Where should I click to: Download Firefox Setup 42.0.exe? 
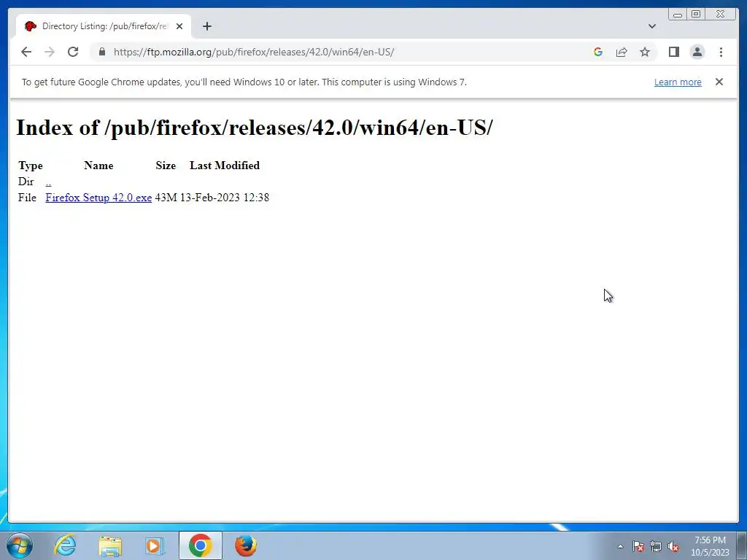pos(98,197)
